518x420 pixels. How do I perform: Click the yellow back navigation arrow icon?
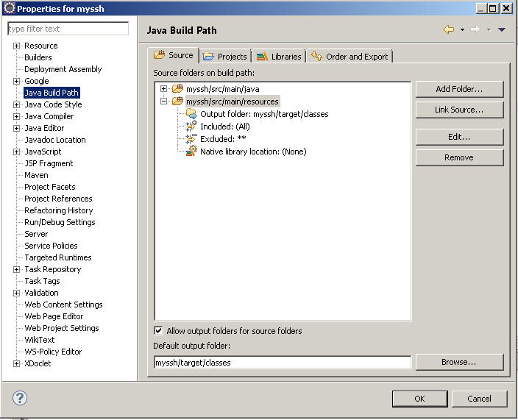click(449, 29)
